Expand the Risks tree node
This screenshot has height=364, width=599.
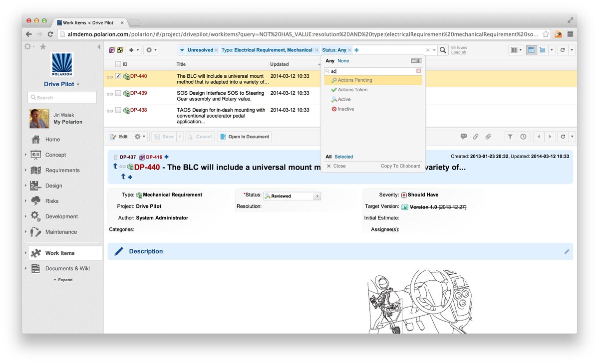tap(25, 201)
